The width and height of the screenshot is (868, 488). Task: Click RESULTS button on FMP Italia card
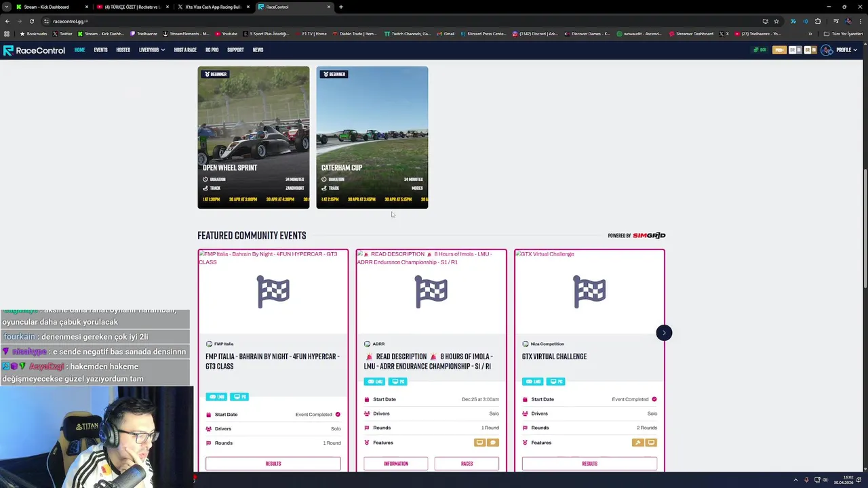(273, 464)
